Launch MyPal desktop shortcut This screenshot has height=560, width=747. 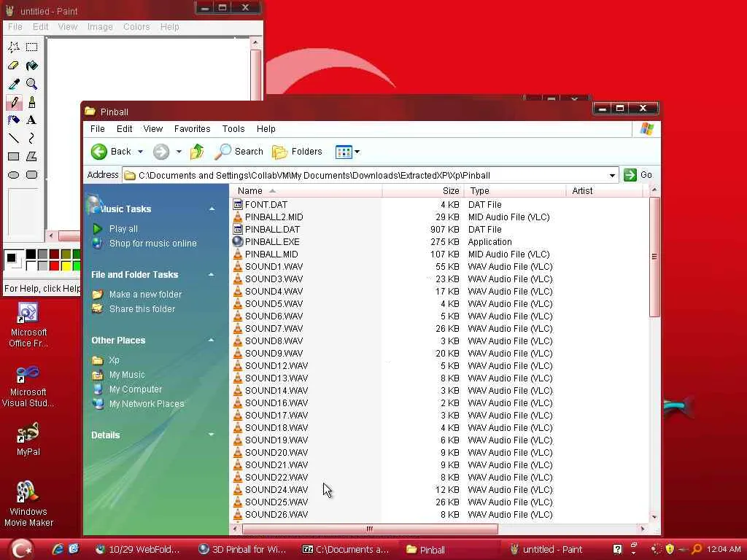click(28, 439)
